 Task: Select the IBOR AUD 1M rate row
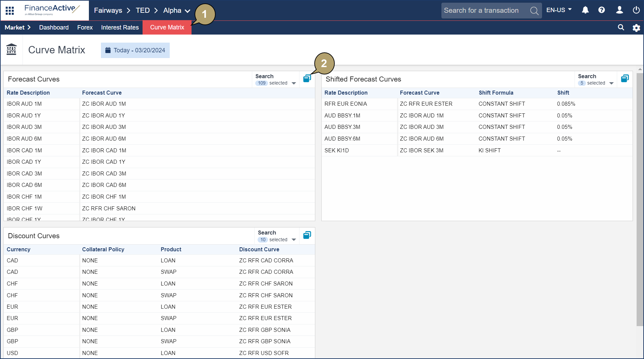159,104
